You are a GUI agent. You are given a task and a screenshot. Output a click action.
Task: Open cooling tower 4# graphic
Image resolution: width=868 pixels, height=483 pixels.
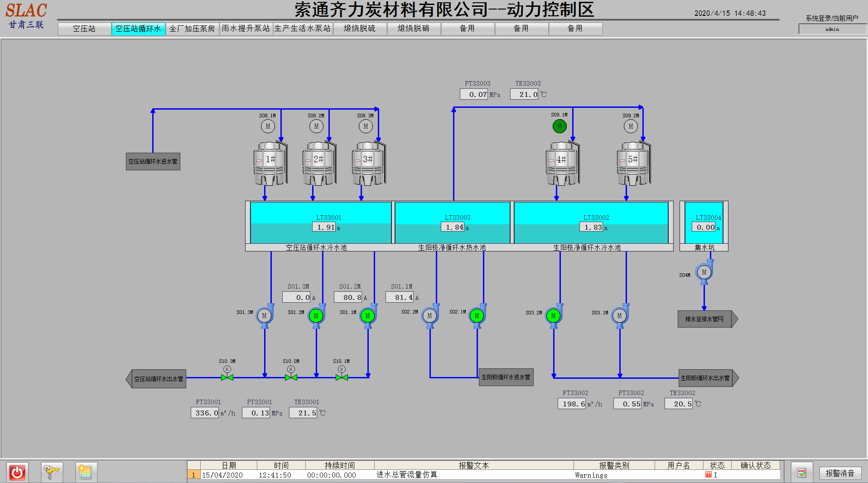pyautogui.click(x=563, y=163)
